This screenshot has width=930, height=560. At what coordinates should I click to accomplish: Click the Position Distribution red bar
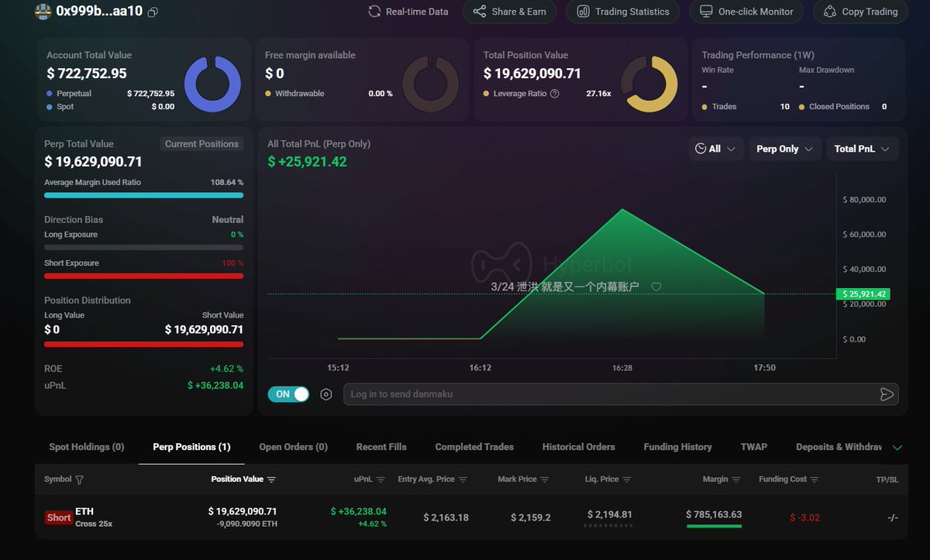(144, 344)
